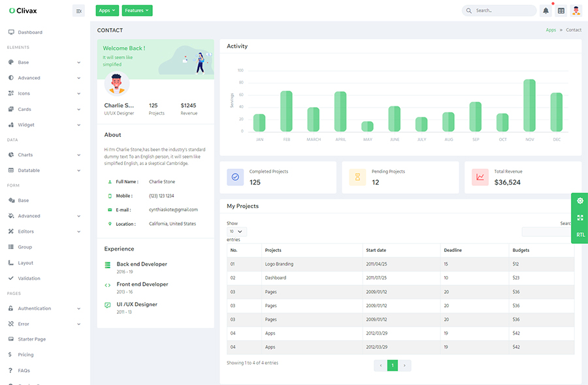
Task: Open the grid apps icon in header
Action: 561,10
